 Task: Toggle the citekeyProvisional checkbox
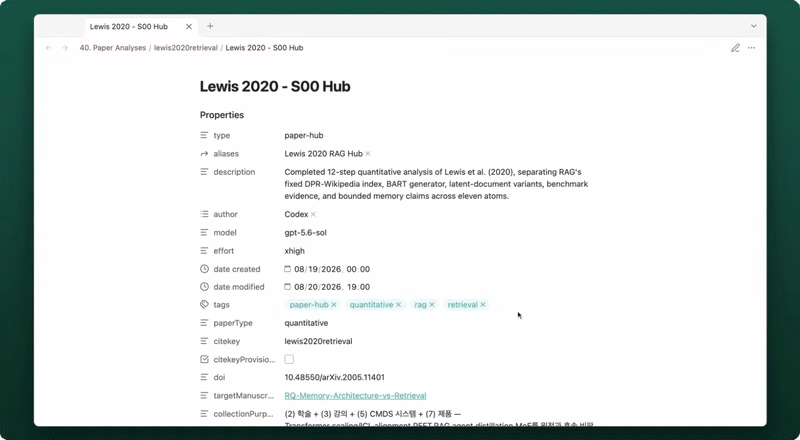click(289, 359)
